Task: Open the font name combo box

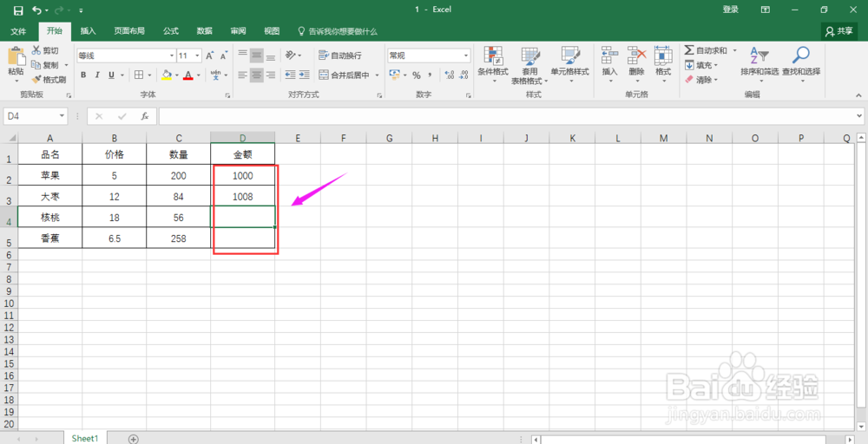Action: 126,55
